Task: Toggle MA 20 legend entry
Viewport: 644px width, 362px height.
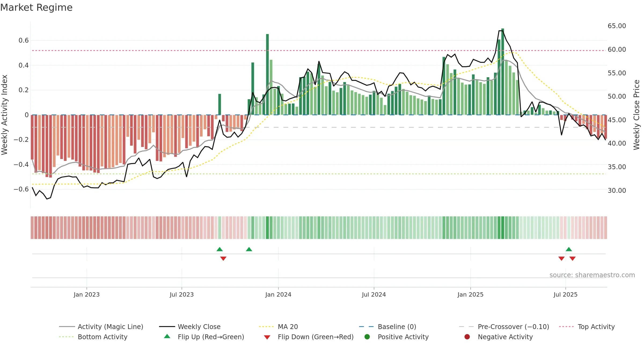Action: click(279, 327)
